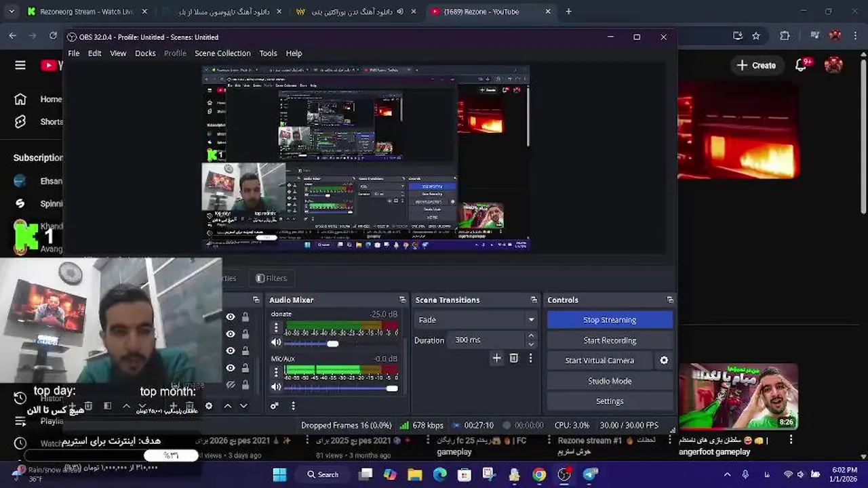This screenshot has width=868, height=488.
Task: Open the Tools menu in OBS
Action: 268,53
